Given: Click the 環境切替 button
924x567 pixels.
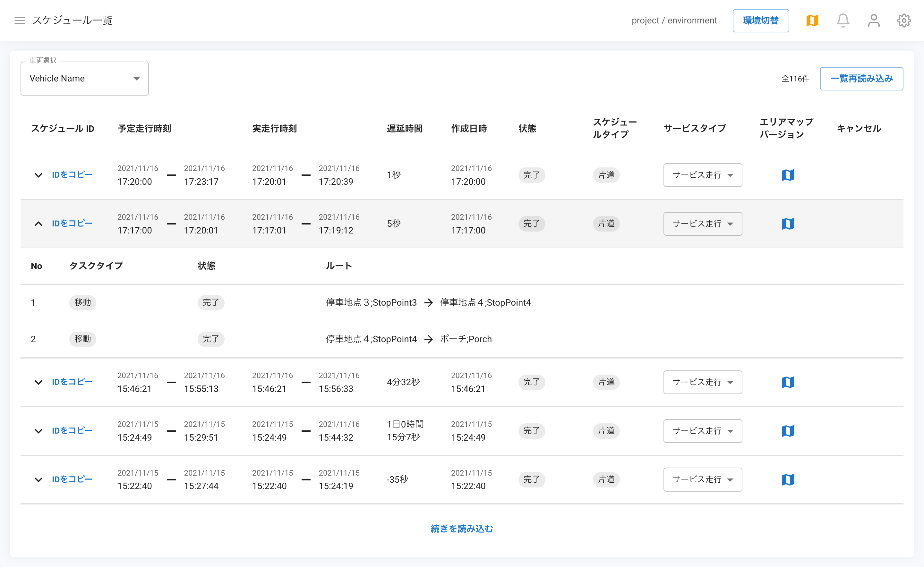Looking at the screenshot, I should tap(760, 20).
